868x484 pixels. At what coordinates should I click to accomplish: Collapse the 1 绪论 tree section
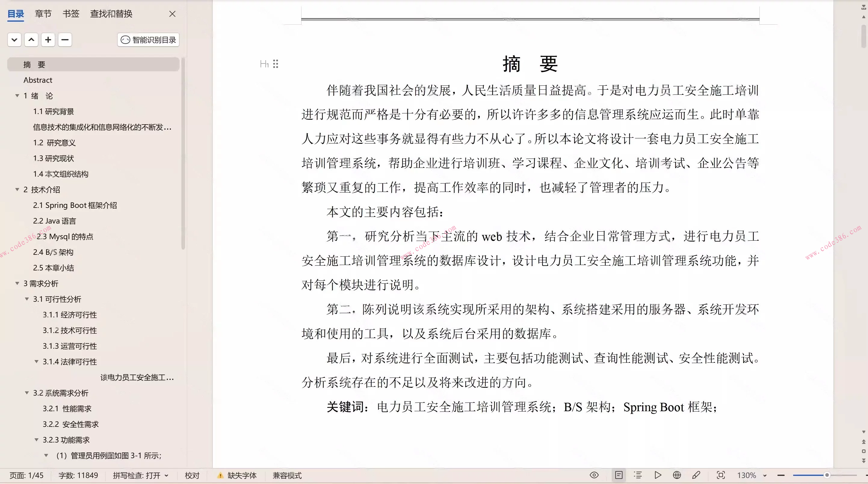coord(17,96)
